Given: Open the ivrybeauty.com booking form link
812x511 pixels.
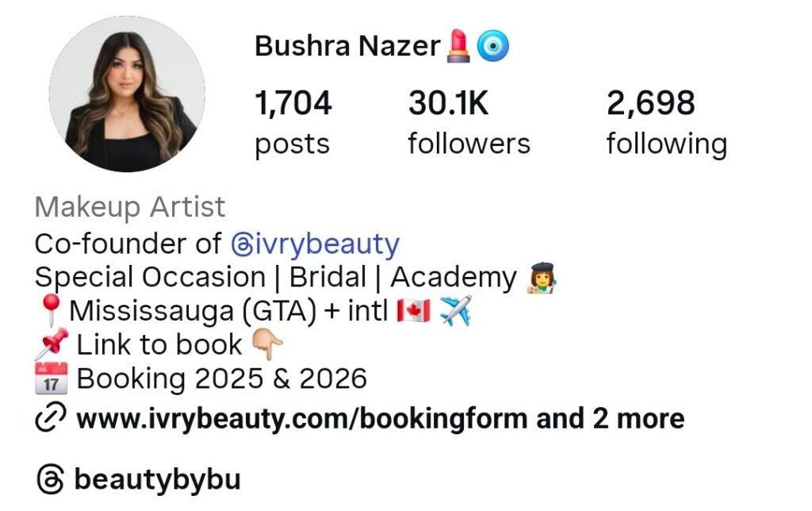Looking at the screenshot, I should click(x=301, y=419).
